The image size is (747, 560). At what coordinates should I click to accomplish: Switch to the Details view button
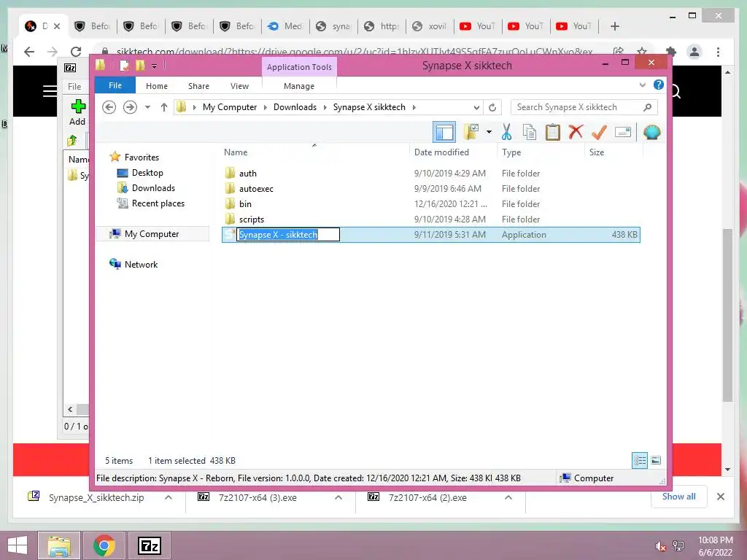(x=640, y=460)
